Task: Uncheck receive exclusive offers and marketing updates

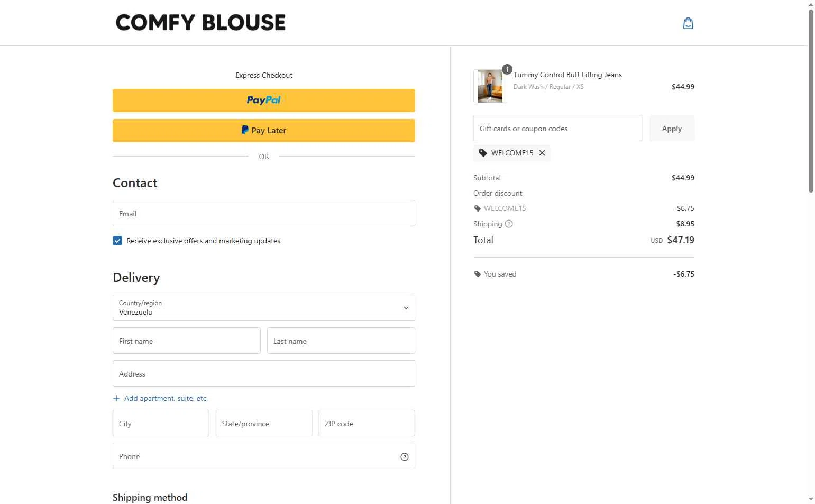Action: [x=117, y=241]
